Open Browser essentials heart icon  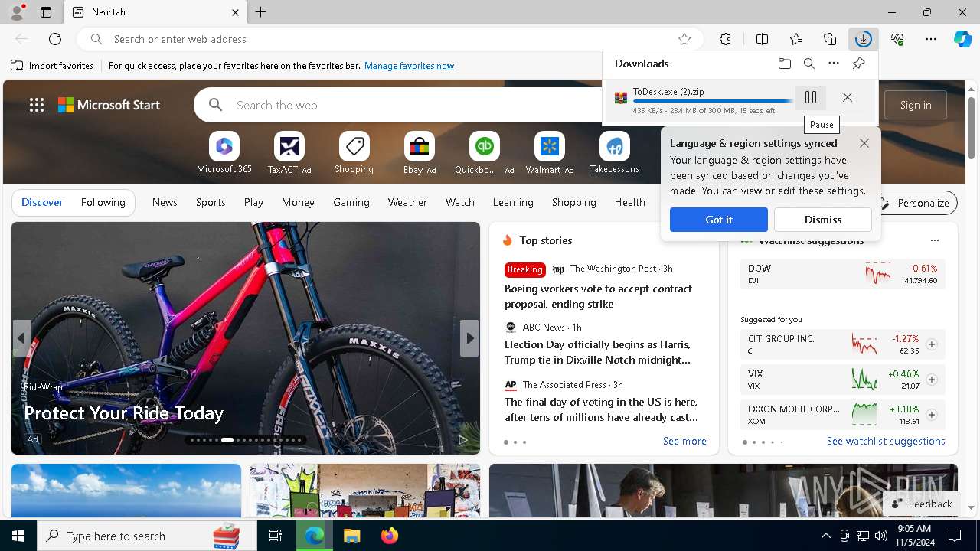(x=897, y=39)
